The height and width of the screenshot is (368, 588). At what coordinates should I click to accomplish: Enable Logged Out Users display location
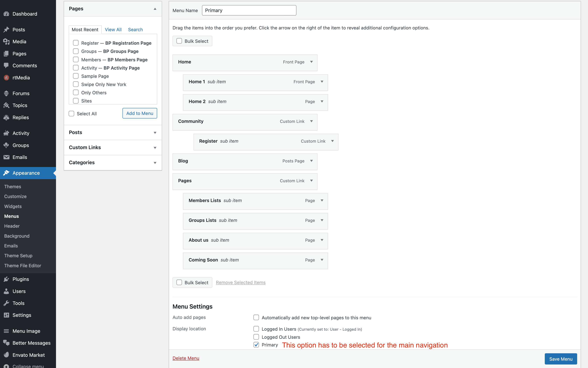tap(256, 337)
